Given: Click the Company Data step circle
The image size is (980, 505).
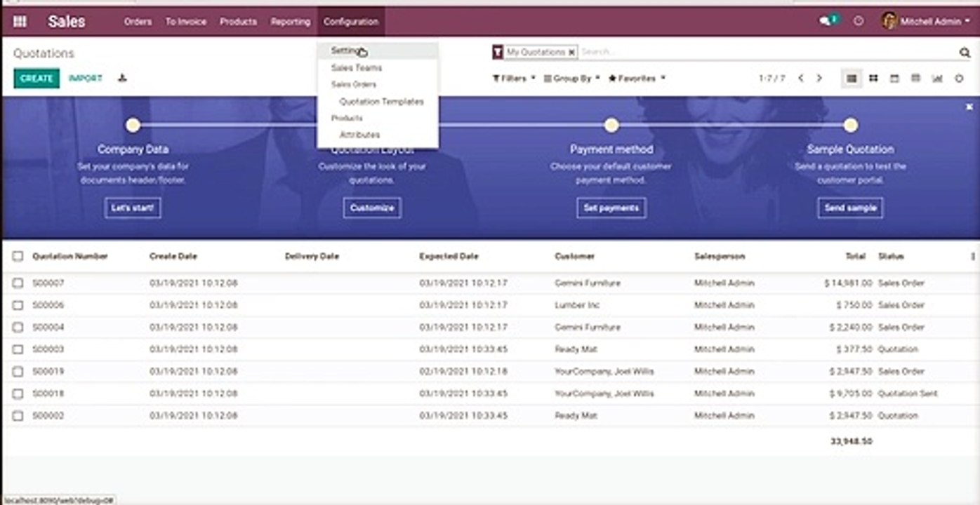Looking at the screenshot, I should tap(133, 126).
